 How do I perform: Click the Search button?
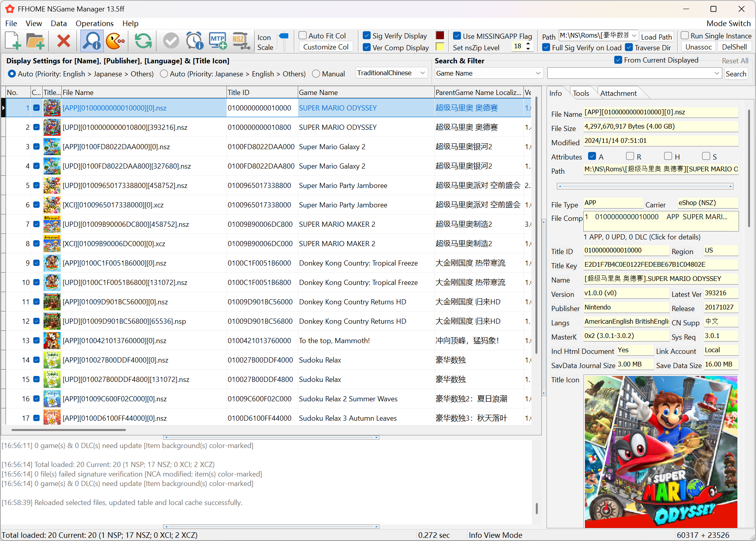[x=736, y=74]
